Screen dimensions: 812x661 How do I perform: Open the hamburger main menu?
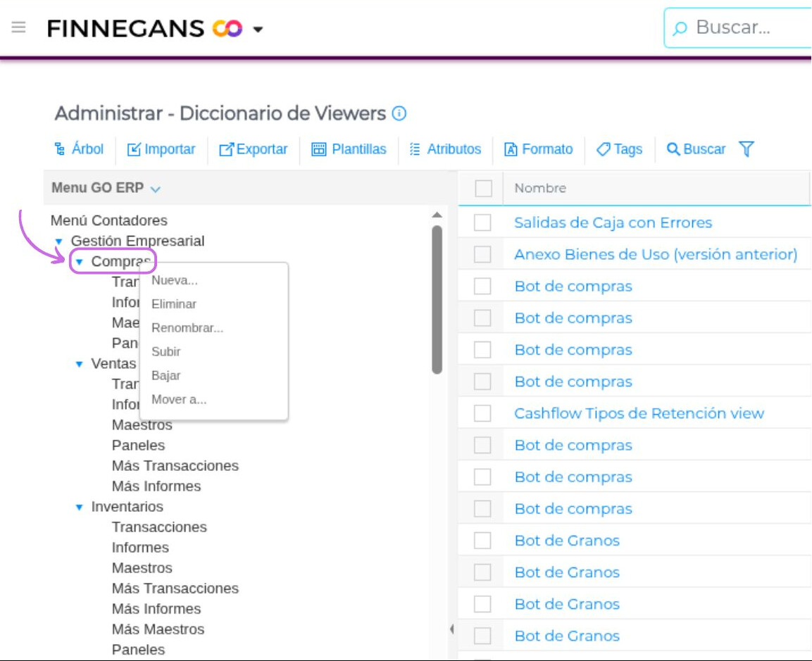(x=19, y=27)
